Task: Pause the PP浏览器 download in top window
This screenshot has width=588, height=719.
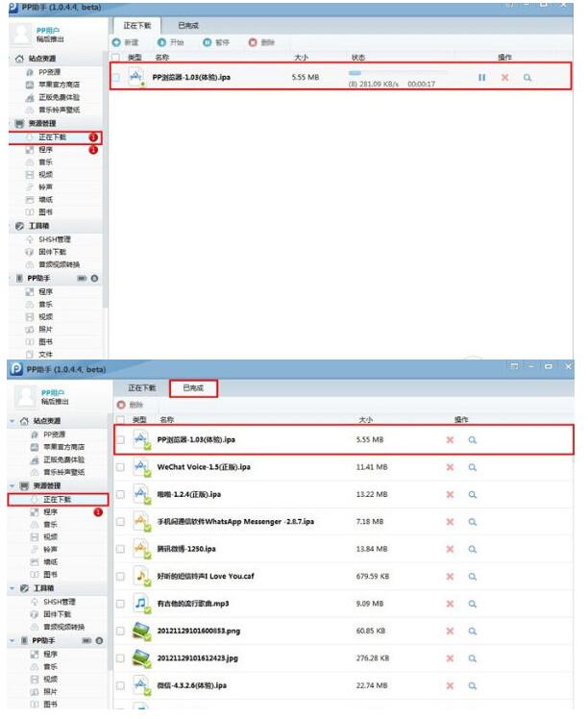Action: point(481,78)
